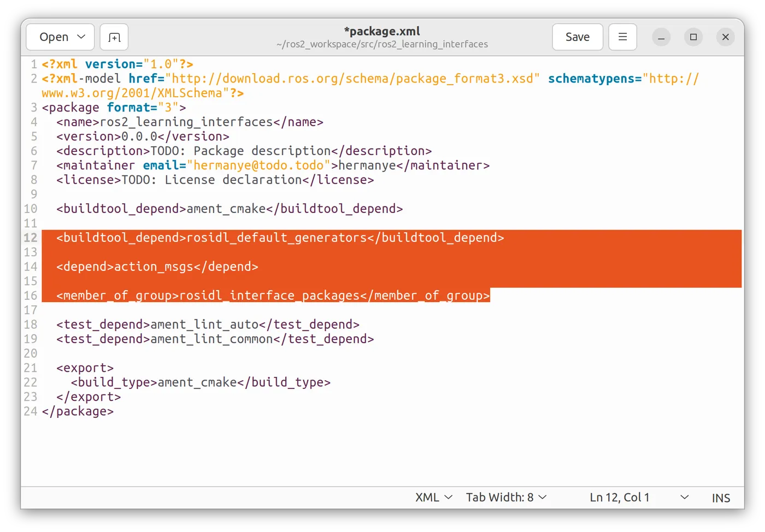Click the *package.xml window title

(382, 31)
